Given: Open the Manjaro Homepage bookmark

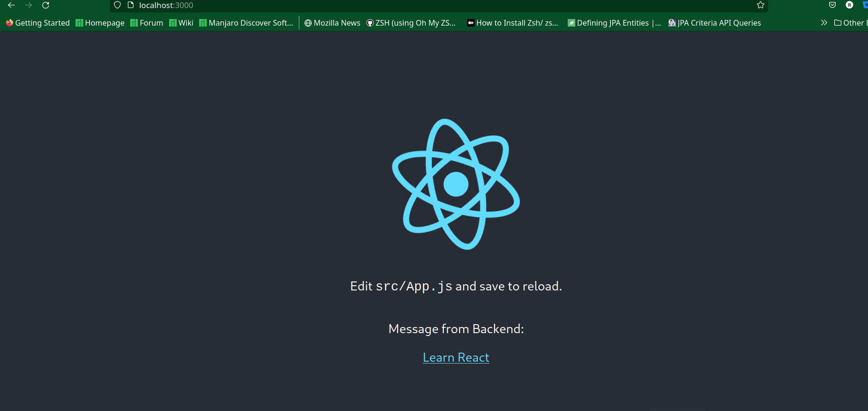Looking at the screenshot, I should [x=100, y=23].
